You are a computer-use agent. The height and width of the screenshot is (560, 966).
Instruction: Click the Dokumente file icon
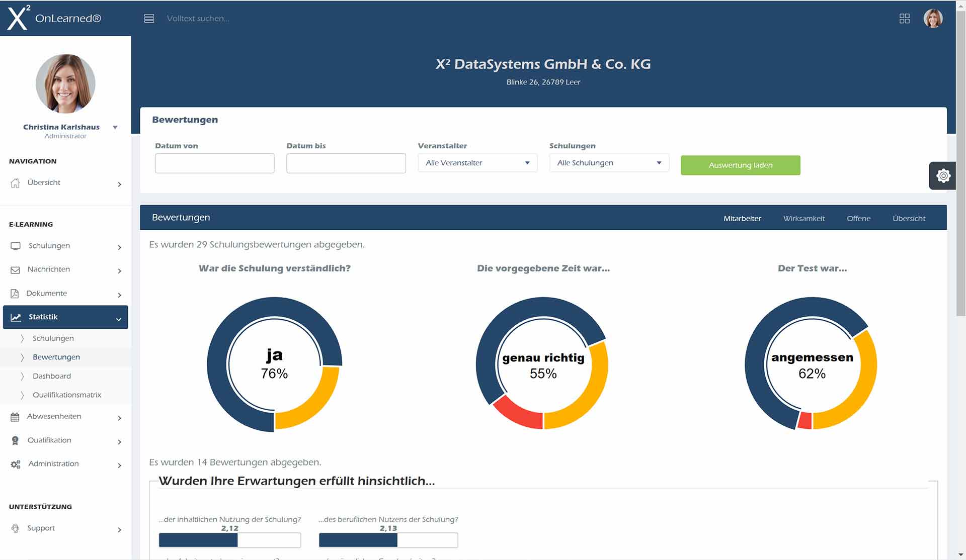pyautogui.click(x=15, y=294)
